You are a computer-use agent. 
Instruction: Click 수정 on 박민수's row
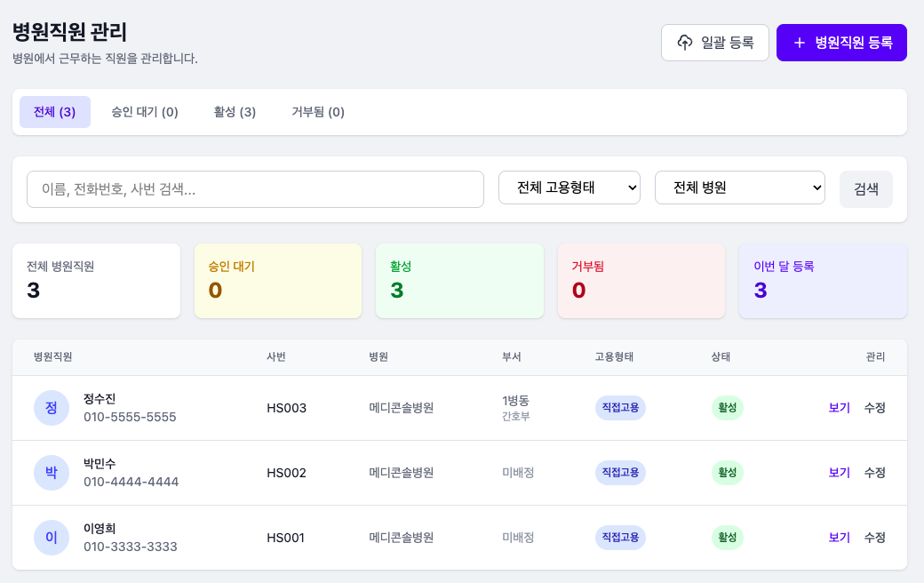874,473
